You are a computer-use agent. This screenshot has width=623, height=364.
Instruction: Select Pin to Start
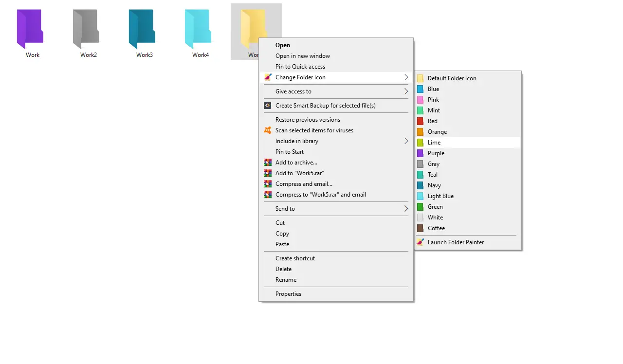(336, 152)
